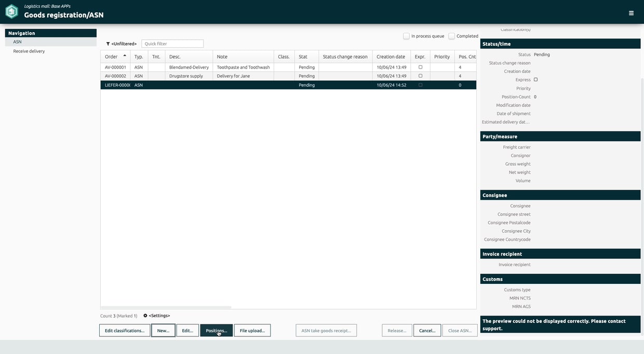Click the Goods registration/ASN title

point(63,15)
